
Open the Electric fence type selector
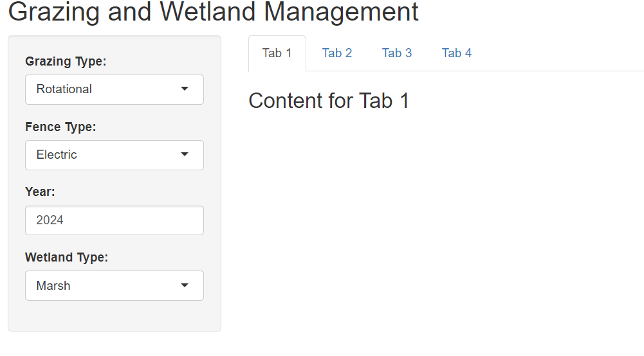114,155
